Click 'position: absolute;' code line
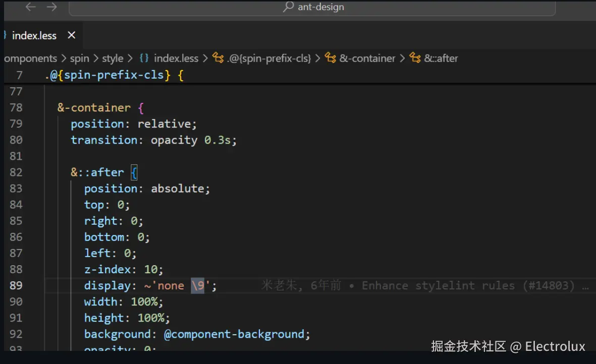The width and height of the screenshot is (596, 364). [147, 189]
